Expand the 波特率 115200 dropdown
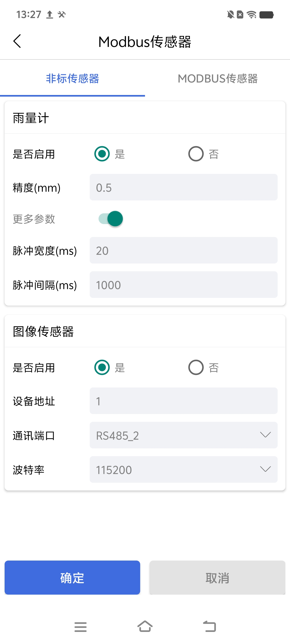The height and width of the screenshot is (644, 290). pyautogui.click(x=184, y=469)
